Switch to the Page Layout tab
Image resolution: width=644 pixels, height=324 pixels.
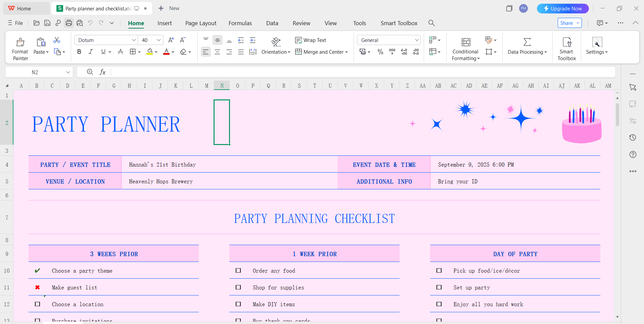(x=201, y=23)
